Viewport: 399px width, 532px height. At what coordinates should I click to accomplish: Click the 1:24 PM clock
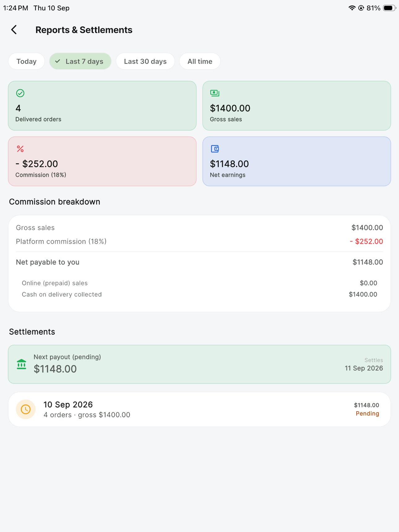tap(15, 8)
